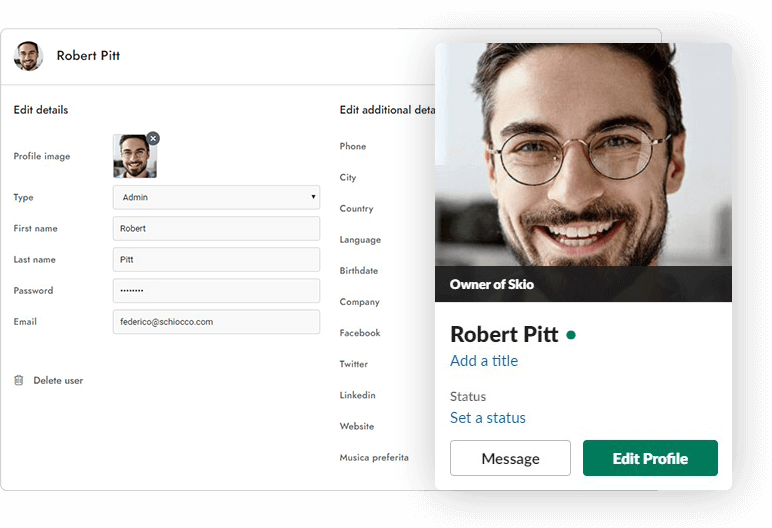This screenshot has height=528, width=772.
Task: Click the Robert Pitt name on the profile card
Action: (x=503, y=334)
